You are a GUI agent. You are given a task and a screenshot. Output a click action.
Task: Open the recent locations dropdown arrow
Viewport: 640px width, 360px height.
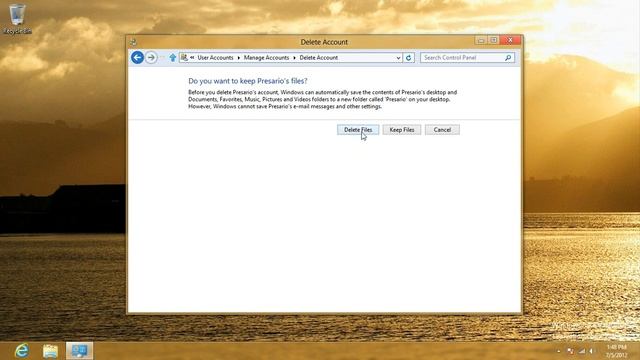pos(162,58)
